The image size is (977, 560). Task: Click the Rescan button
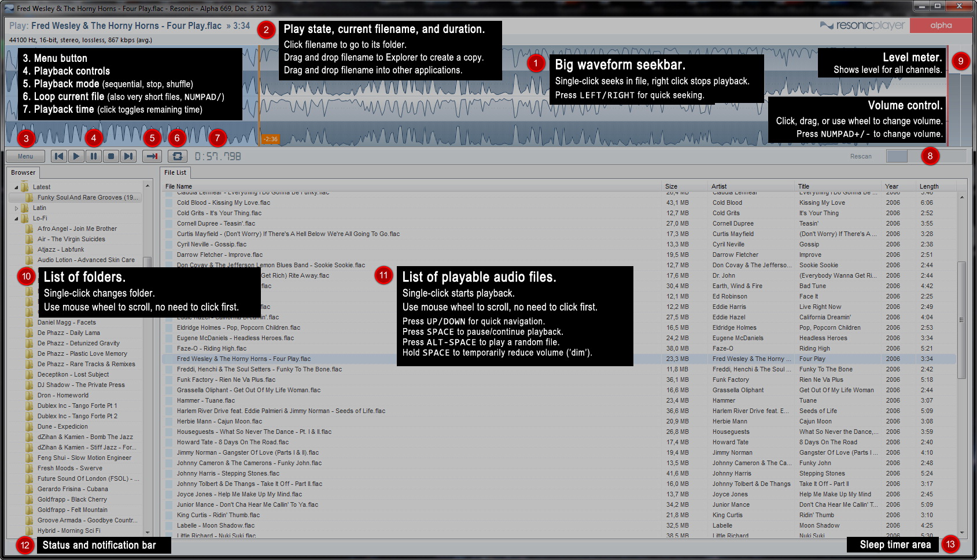[x=861, y=156]
